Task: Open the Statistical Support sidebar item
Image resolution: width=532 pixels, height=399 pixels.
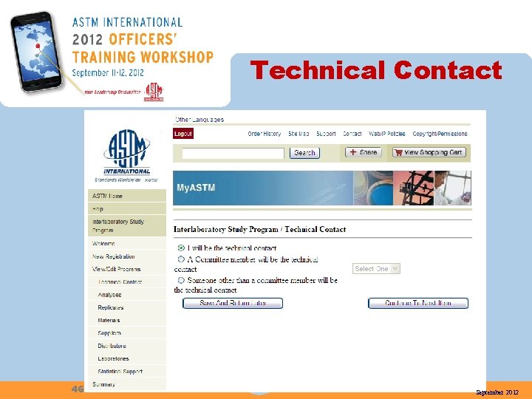Action: [127, 371]
